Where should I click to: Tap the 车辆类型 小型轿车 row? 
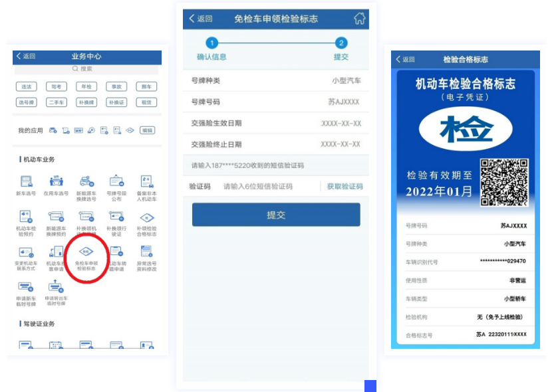[x=466, y=299]
